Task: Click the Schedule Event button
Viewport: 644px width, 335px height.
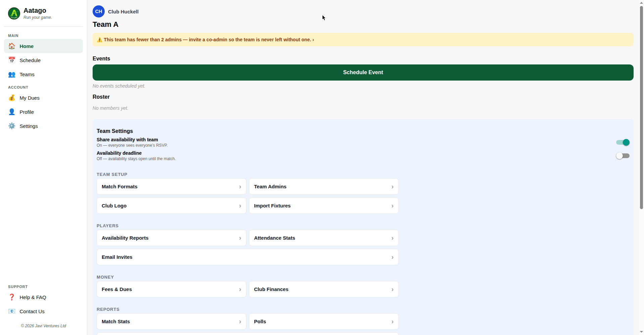Action: (363, 72)
